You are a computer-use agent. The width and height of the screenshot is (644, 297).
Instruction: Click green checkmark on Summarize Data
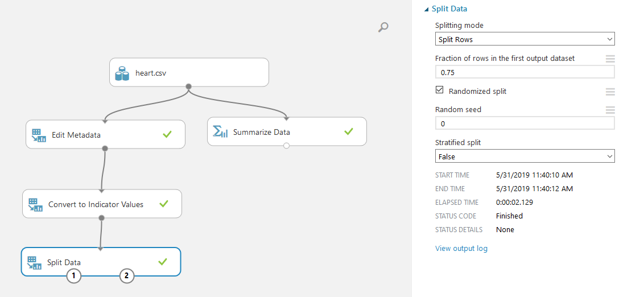[x=348, y=131]
